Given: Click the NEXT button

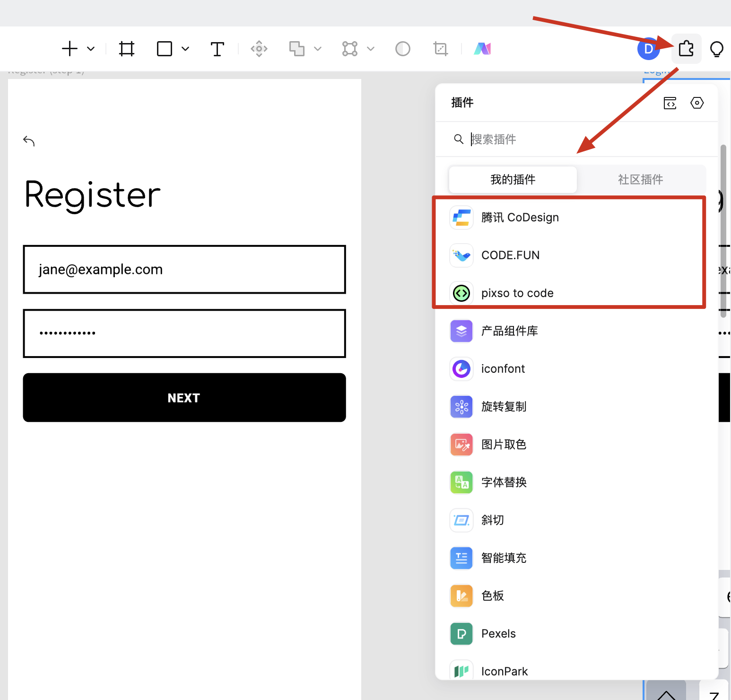Looking at the screenshot, I should [x=184, y=398].
